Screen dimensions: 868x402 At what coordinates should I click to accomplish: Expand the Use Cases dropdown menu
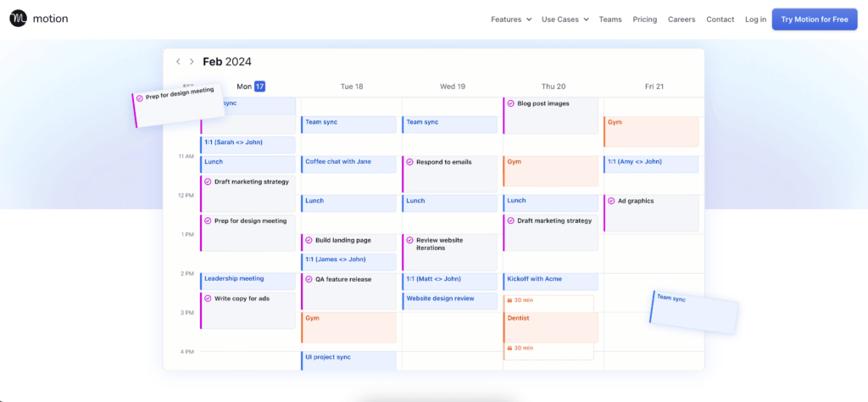pyautogui.click(x=565, y=20)
